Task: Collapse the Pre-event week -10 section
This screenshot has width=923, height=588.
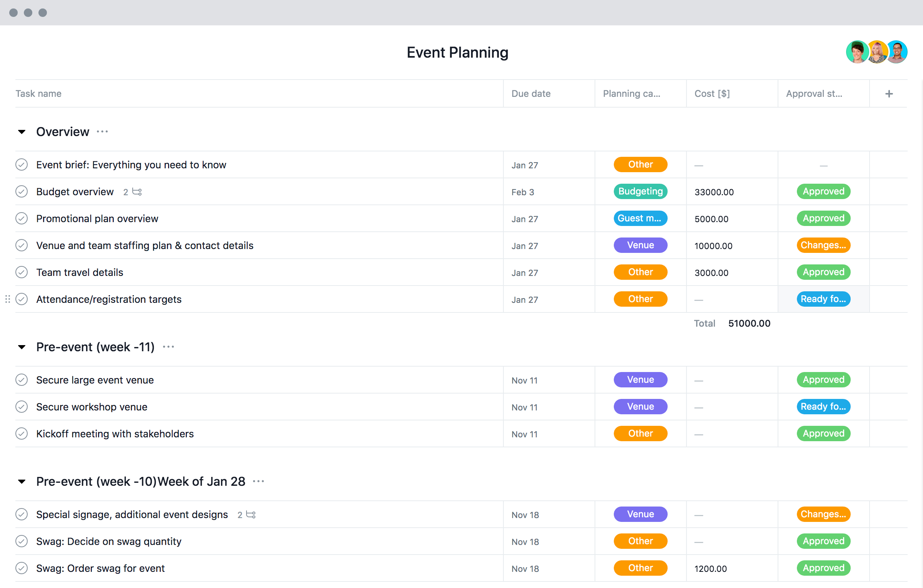Action: pos(23,482)
